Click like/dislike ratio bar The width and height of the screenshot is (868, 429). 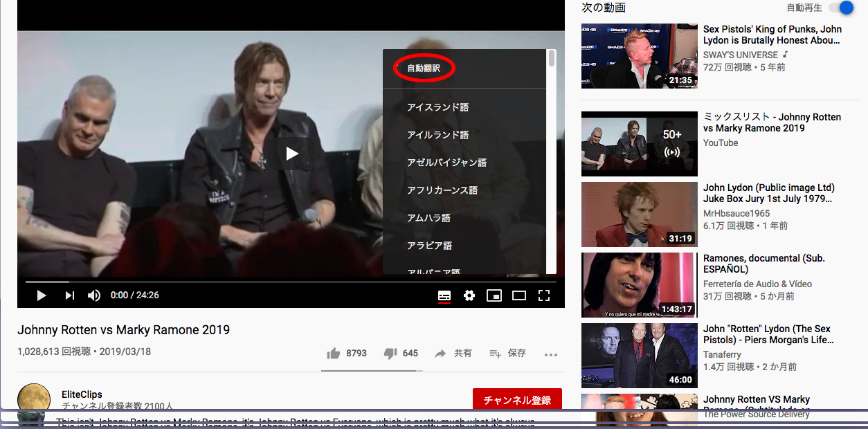[x=372, y=371]
